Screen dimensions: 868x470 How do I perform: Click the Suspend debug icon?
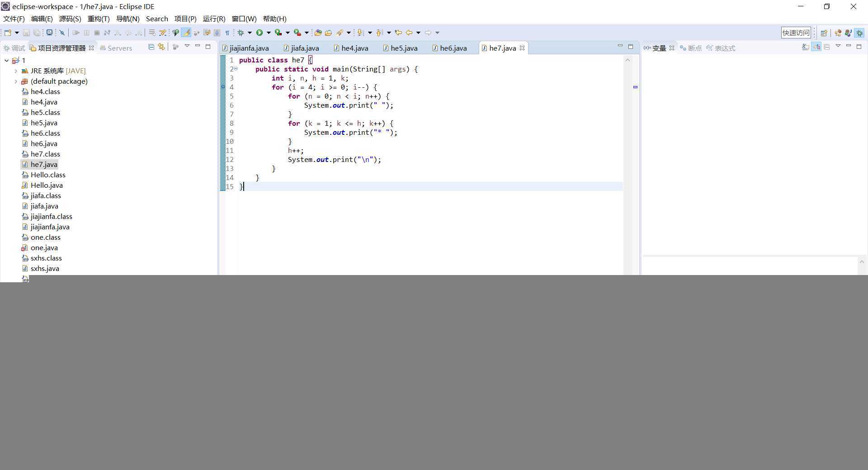click(x=86, y=33)
